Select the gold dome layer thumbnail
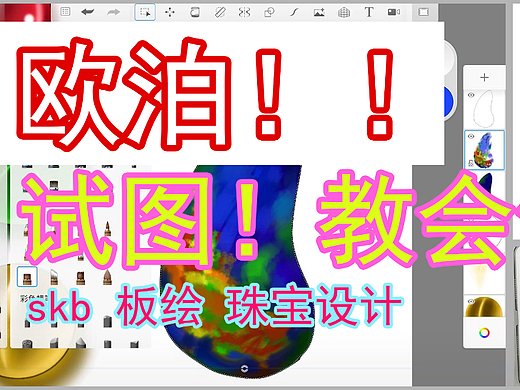 [x=484, y=307]
